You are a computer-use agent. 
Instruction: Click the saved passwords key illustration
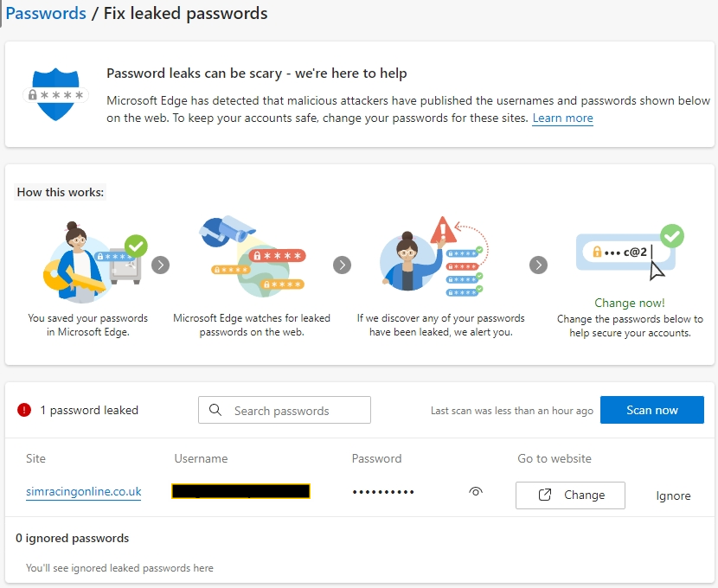pyautogui.click(x=95, y=262)
